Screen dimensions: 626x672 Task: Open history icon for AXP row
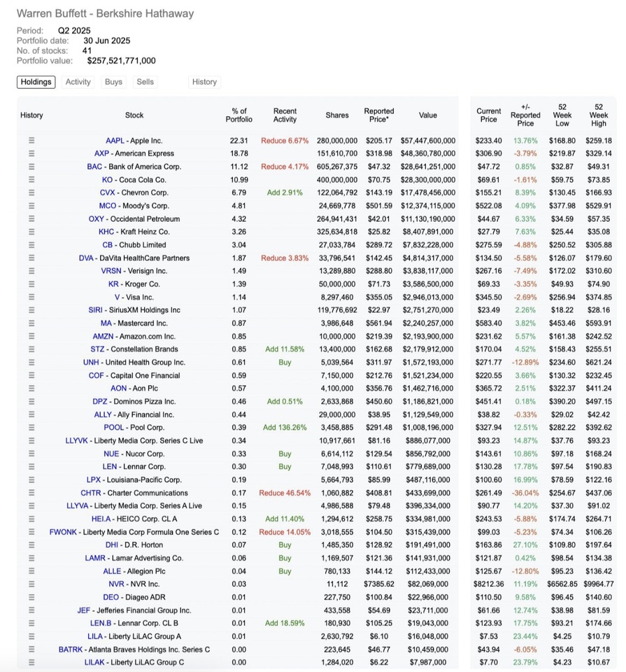(x=31, y=153)
